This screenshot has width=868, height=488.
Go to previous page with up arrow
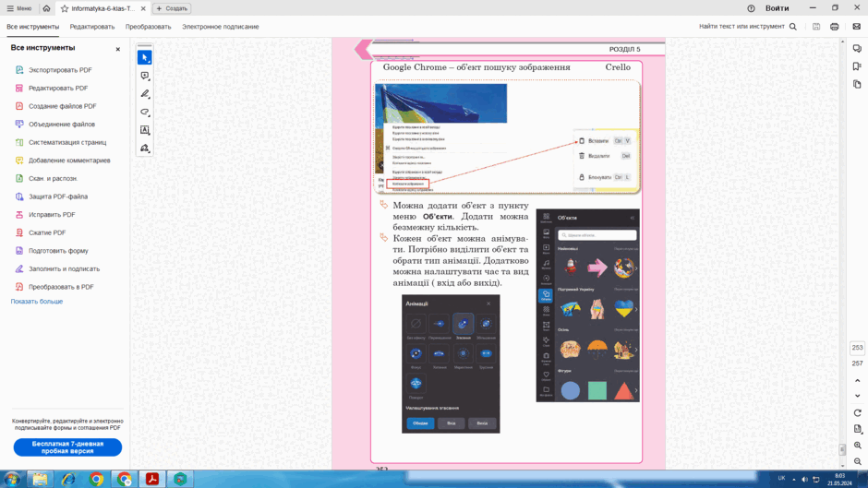(x=858, y=381)
